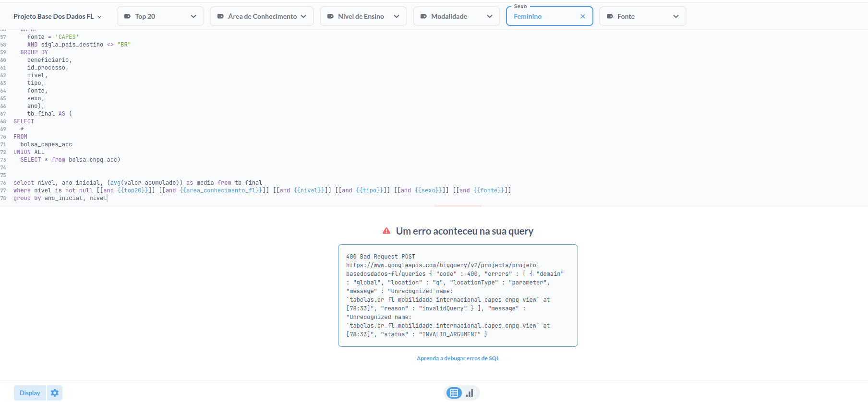Click the {{sexo}} variable in the query
The width and height of the screenshot is (868, 402).
[429, 190]
